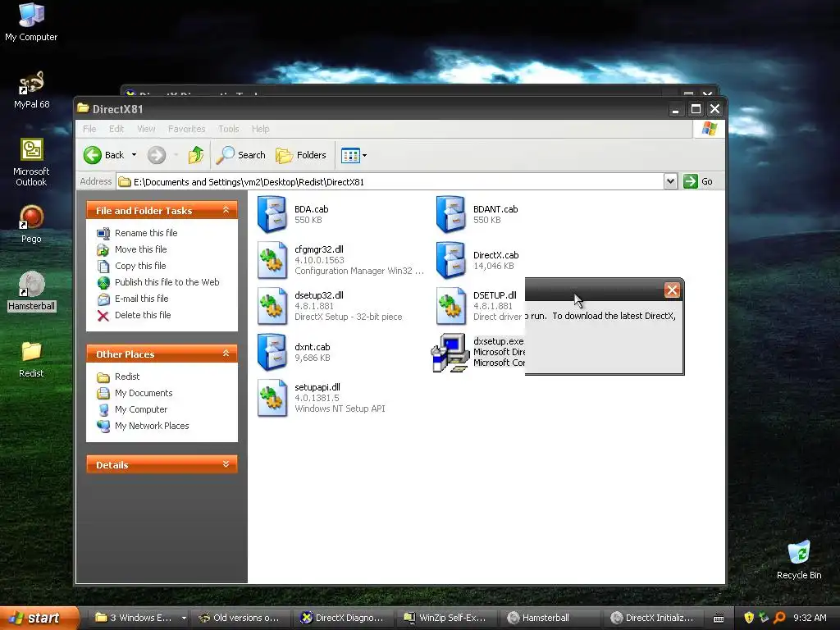Image resolution: width=840 pixels, height=630 pixels.
Task: Click the Go button
Action: pos(698,181)
